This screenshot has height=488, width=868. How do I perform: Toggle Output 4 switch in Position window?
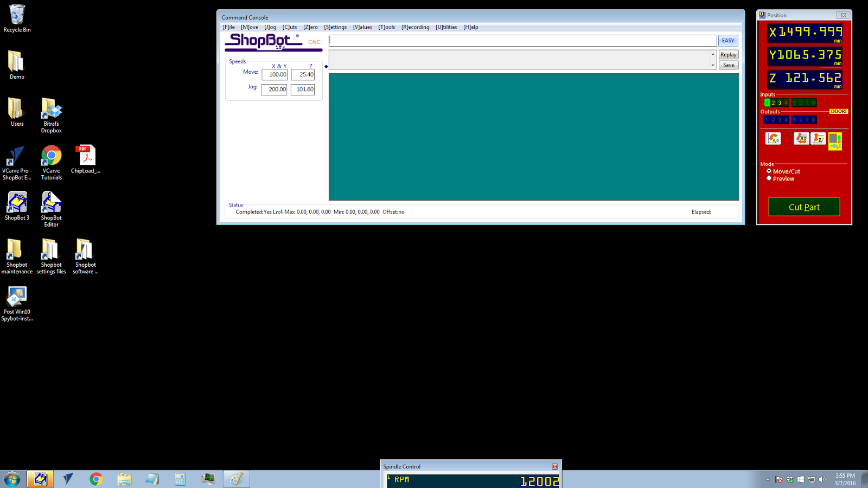(786, 120)
